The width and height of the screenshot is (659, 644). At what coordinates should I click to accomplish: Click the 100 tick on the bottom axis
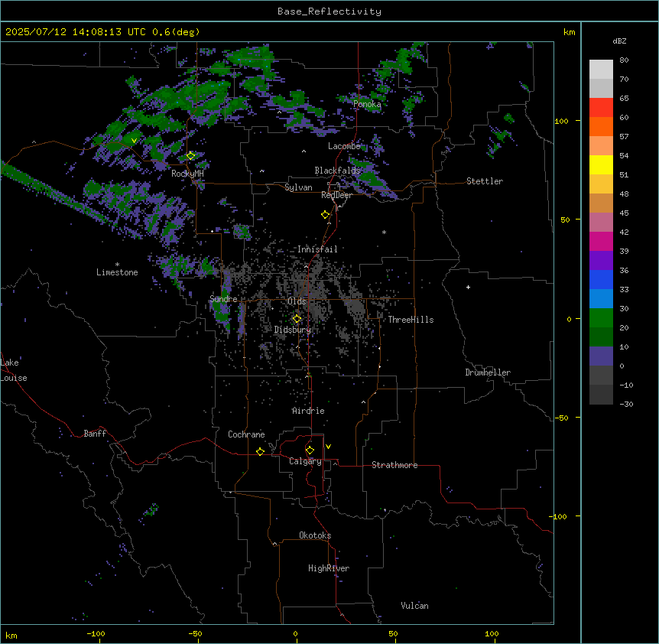[x=492, y=633]
